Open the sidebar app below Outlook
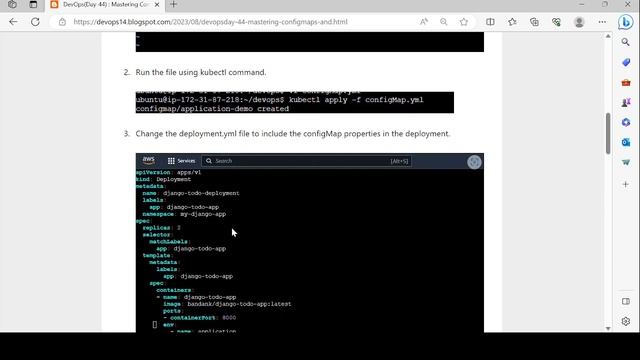 [626, 162]
